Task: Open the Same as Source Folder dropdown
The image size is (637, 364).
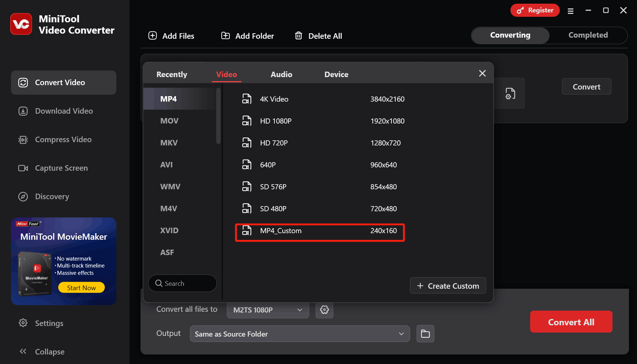Action: (299, 334)
